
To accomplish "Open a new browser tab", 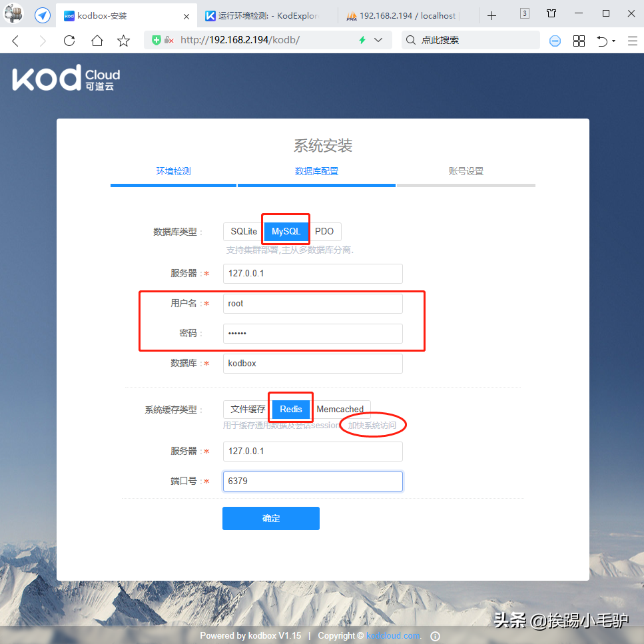I will tap(491, 15).
